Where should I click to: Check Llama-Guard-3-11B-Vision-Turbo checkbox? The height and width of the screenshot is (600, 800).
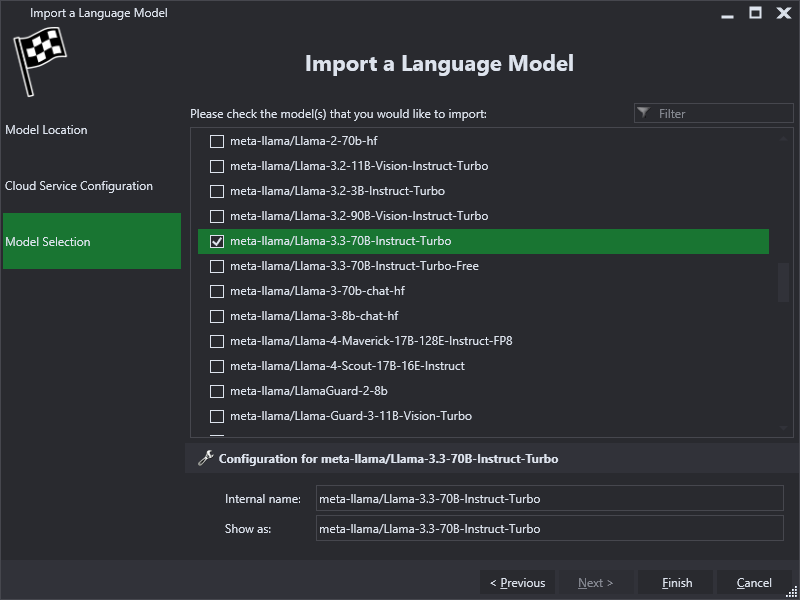point(217,416)
